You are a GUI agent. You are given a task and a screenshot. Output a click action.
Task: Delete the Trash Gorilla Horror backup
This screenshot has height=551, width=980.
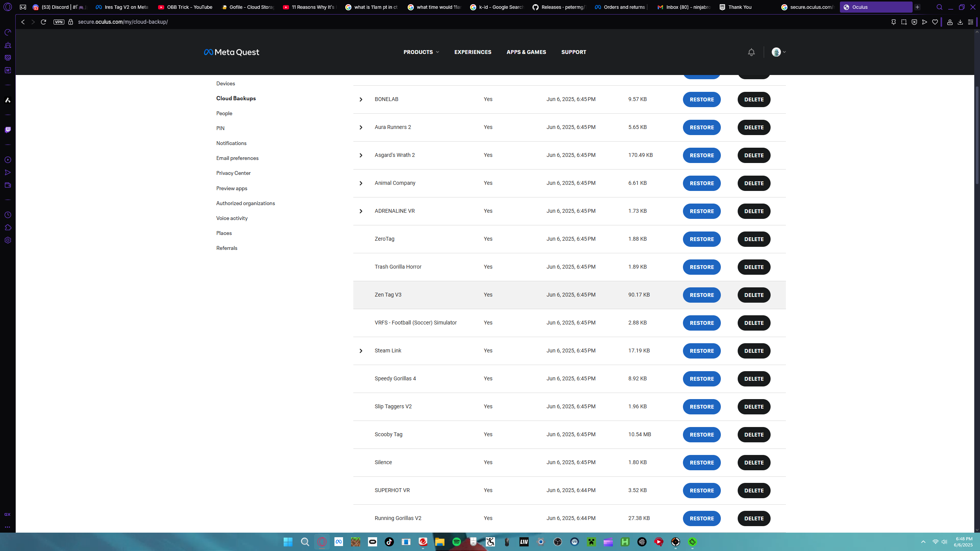tap(754, 267)
